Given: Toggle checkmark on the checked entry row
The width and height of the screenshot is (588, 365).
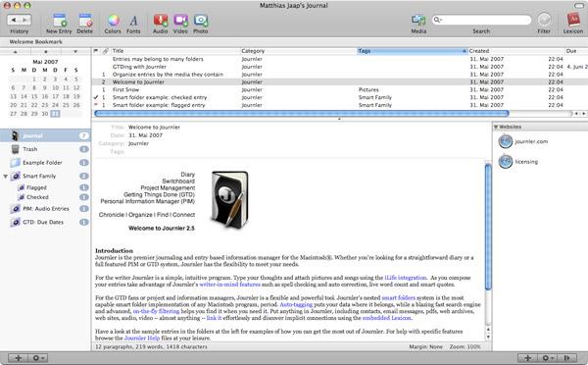Looking at the screenshot, I should [96, 97].
